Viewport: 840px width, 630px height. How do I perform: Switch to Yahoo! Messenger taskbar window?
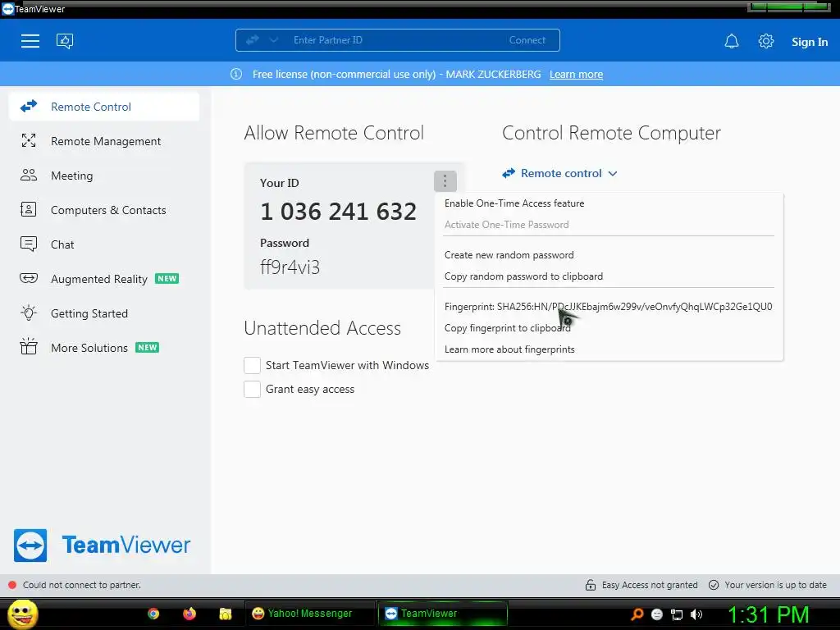tap(309, 614)
